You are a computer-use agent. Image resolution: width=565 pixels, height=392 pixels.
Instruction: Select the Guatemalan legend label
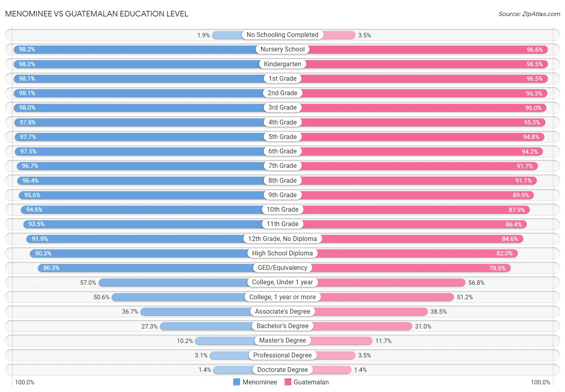(x=311, y=382)
